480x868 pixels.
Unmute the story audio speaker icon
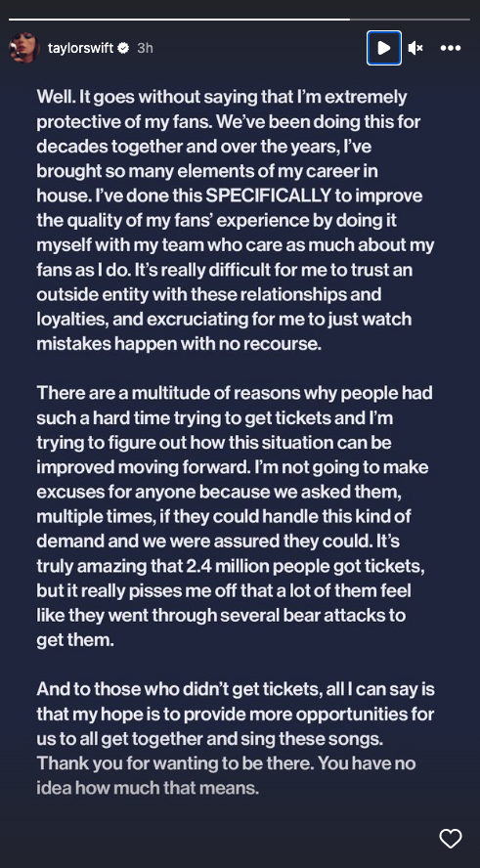415,48
